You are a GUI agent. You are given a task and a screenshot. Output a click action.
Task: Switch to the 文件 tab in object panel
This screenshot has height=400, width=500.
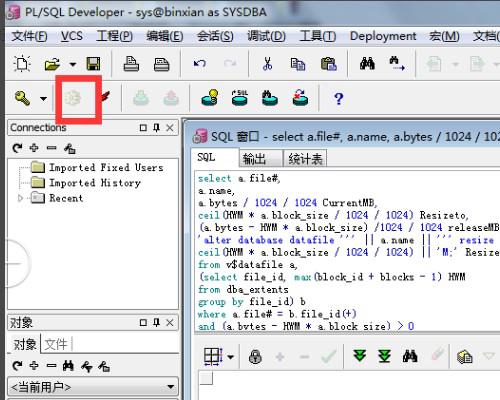(56, 344)
